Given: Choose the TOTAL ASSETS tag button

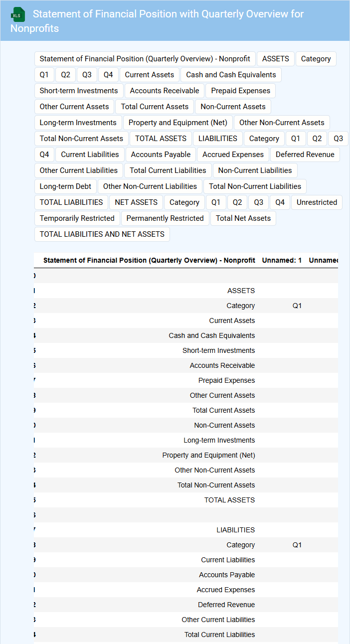Looking at the screenshot, I should pyautogui.click(x=161, y=139).
